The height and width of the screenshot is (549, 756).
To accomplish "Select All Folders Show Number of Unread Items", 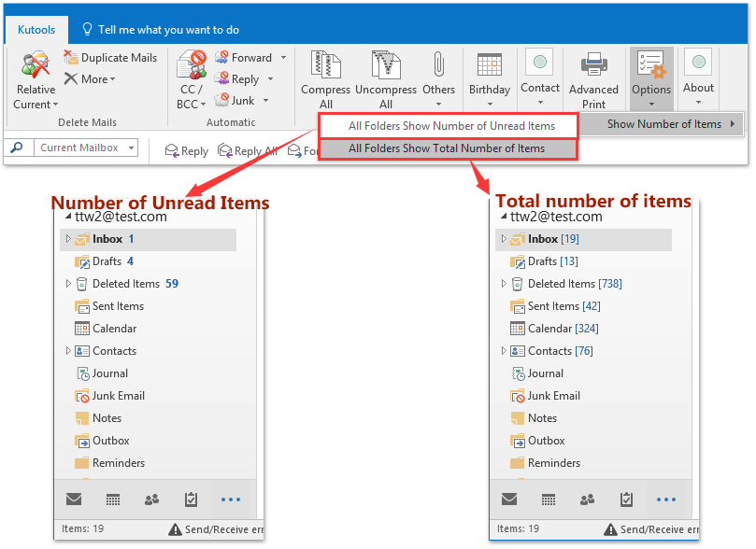I will [x=451, y=126].
